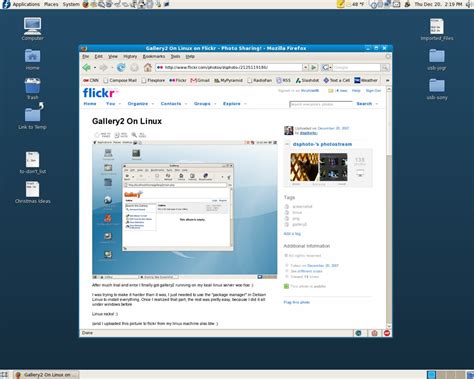
Task: Open the Compose Mail bookmark
Action: [120, 80]
